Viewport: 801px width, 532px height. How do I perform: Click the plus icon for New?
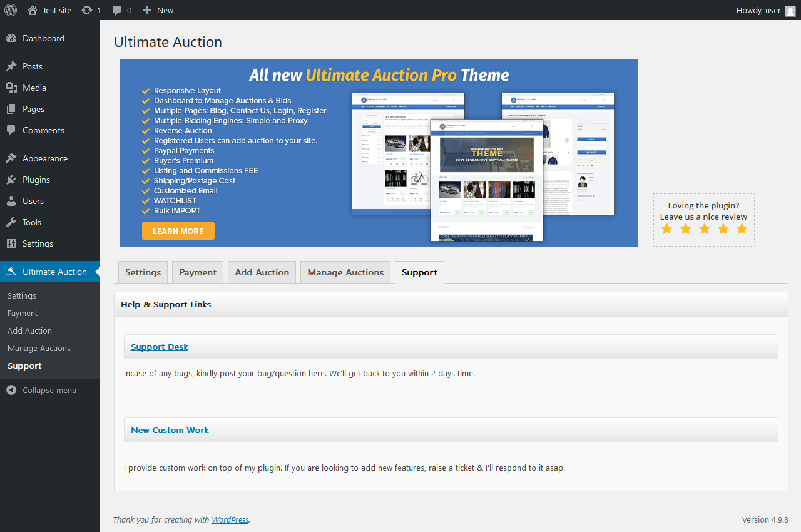[x=147, y=10]
